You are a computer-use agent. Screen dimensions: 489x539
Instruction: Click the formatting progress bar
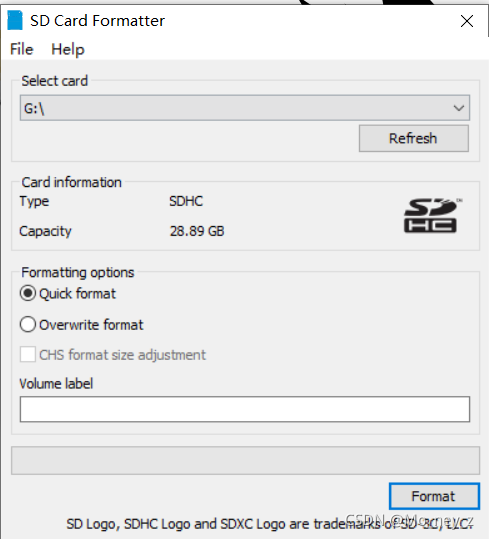click(245, 461)
